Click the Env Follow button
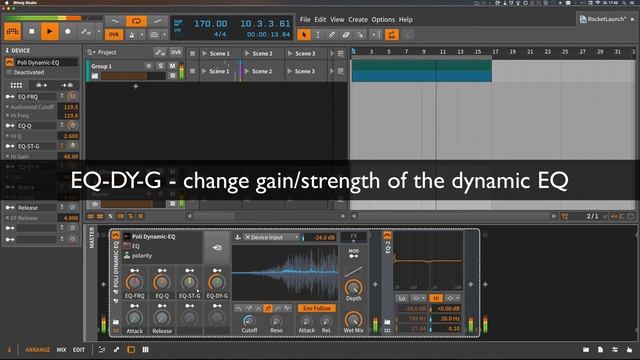640x360 pixels. point(317,309)
